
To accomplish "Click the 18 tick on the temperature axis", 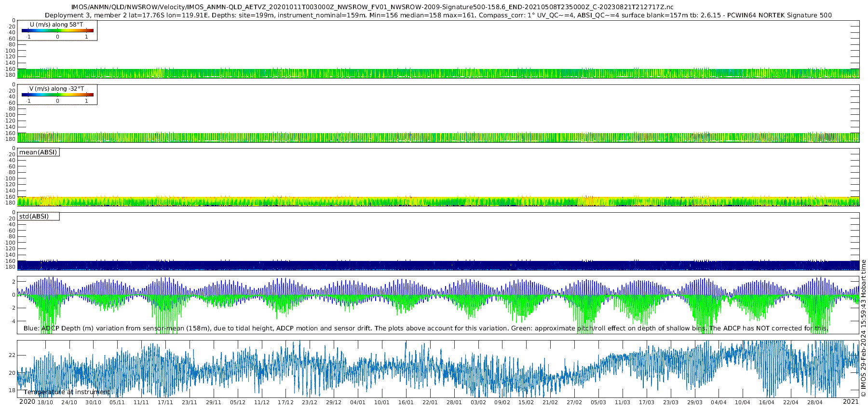I will click(x=12, y=390).
